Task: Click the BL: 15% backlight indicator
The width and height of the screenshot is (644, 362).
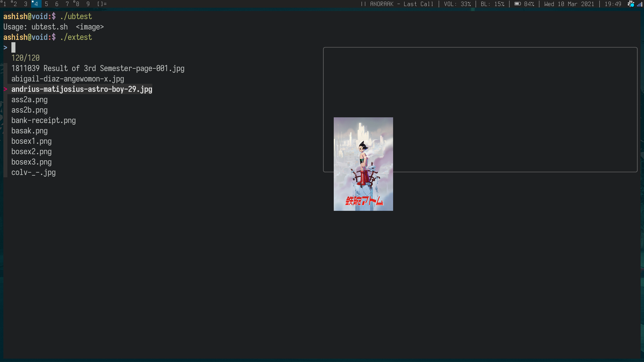Action: click(492, 4)
